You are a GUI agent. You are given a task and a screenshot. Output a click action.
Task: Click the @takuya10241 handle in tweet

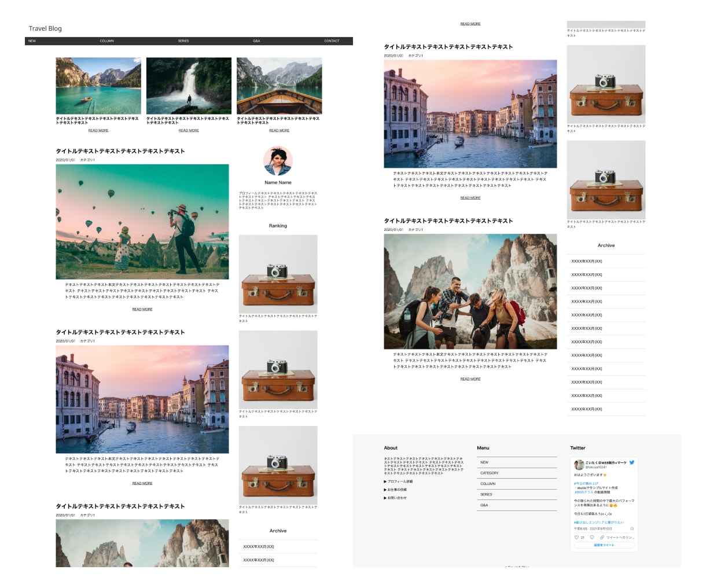596,467
